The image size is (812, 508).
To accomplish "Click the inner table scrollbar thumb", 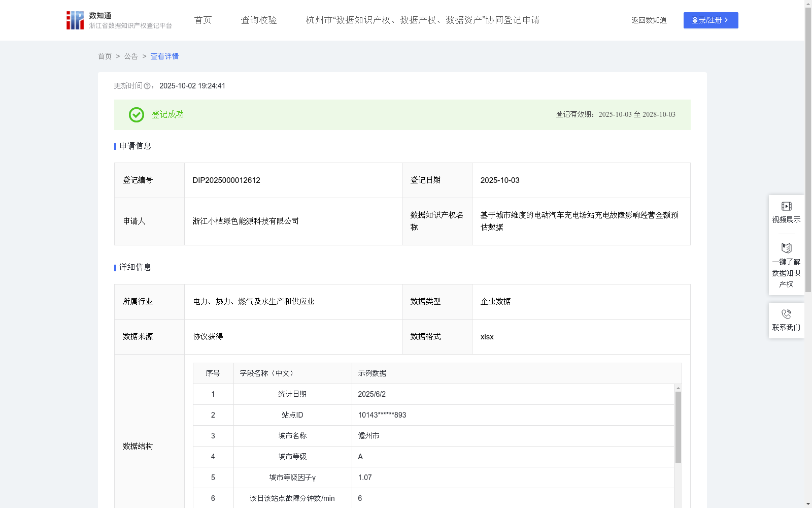I will tap(678, 427).
